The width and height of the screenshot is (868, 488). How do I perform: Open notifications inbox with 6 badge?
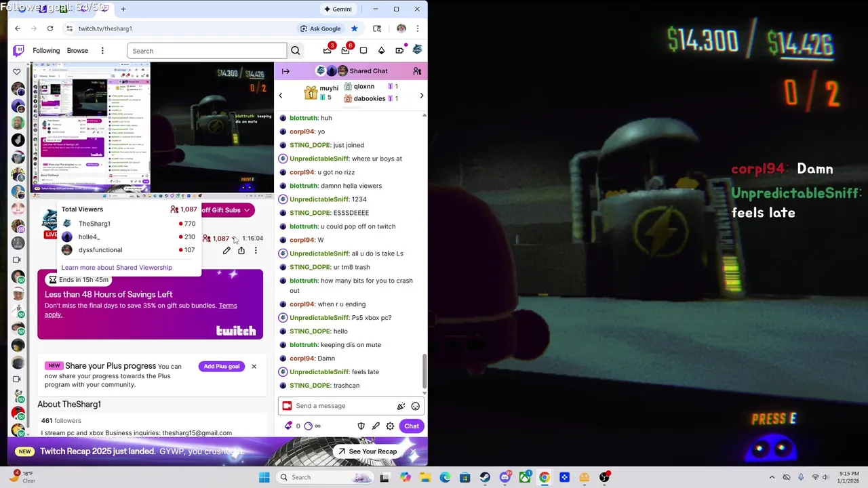point(346,50)
